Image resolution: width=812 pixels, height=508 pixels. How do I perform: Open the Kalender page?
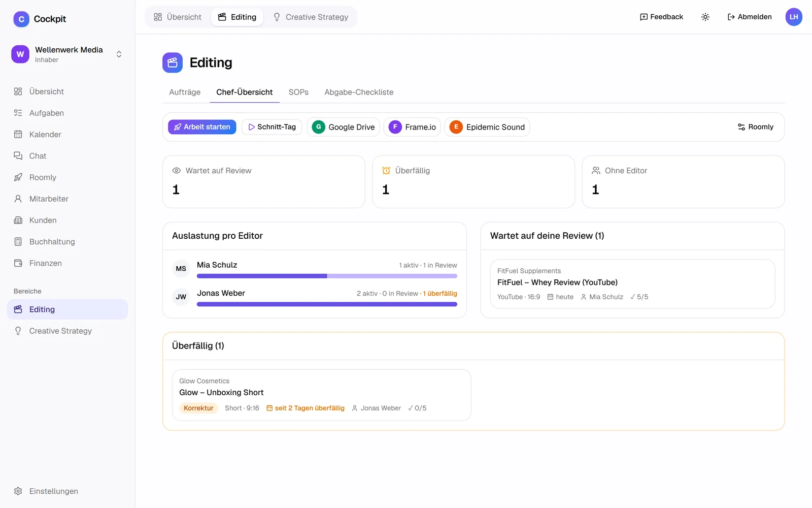point(67,134)
